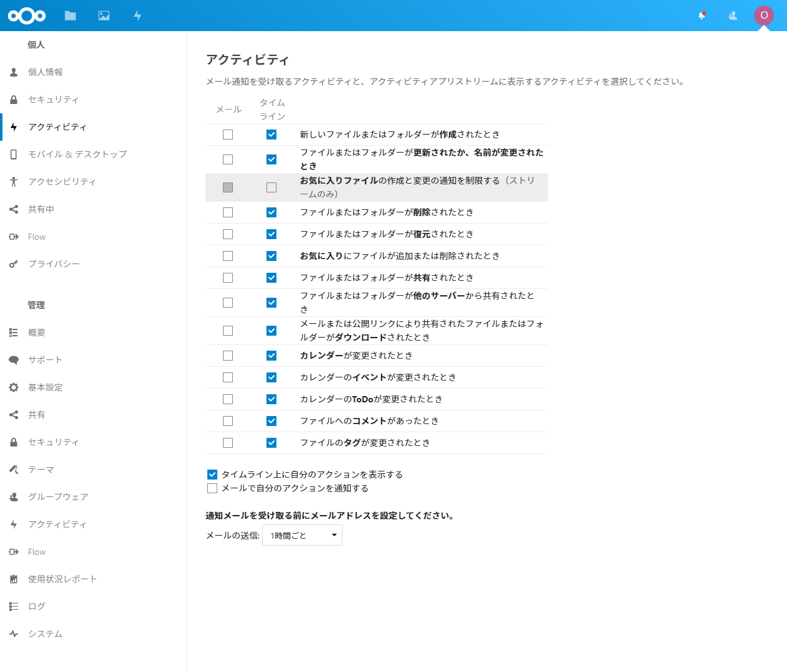Click the ファイルまたはフォルダーが共有されたとき label
Image resolution: width=787 pixels, height=672 pixels.
(x=387, y=278)
